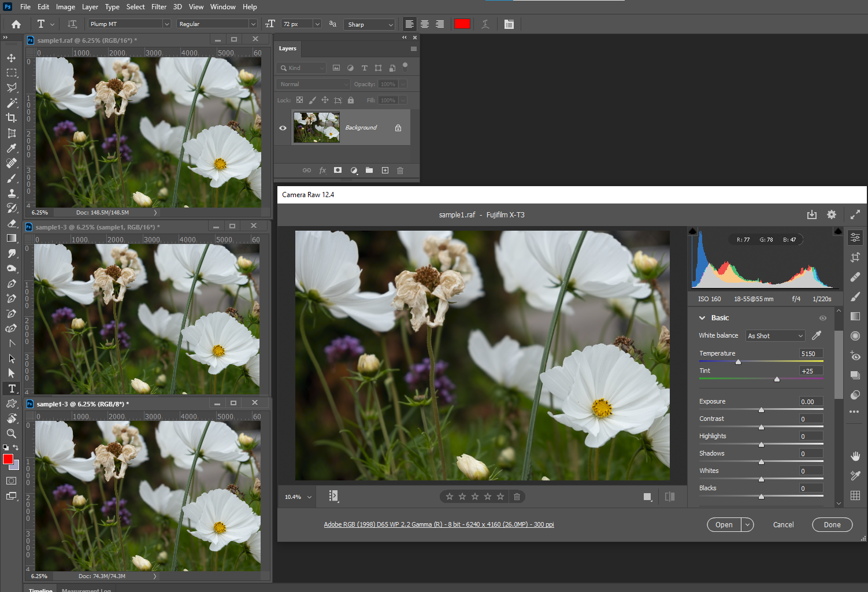
Task: Enable before/after comparison view
Action: (x=670, y=496)
